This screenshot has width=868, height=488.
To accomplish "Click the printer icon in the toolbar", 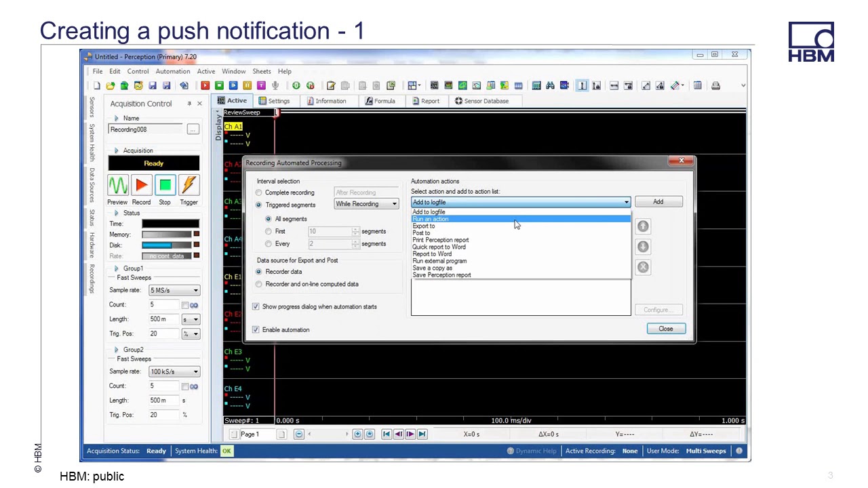I will point(715,85).
